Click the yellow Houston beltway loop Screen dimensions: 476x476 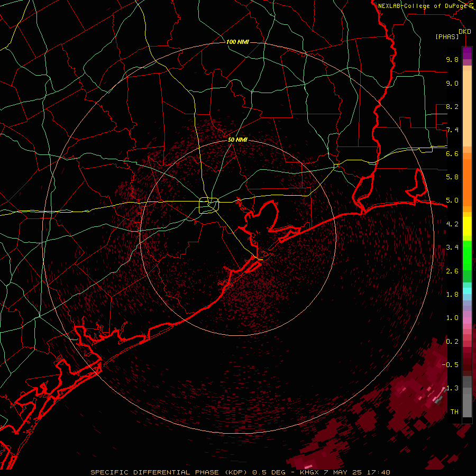[x=209, y=206]
